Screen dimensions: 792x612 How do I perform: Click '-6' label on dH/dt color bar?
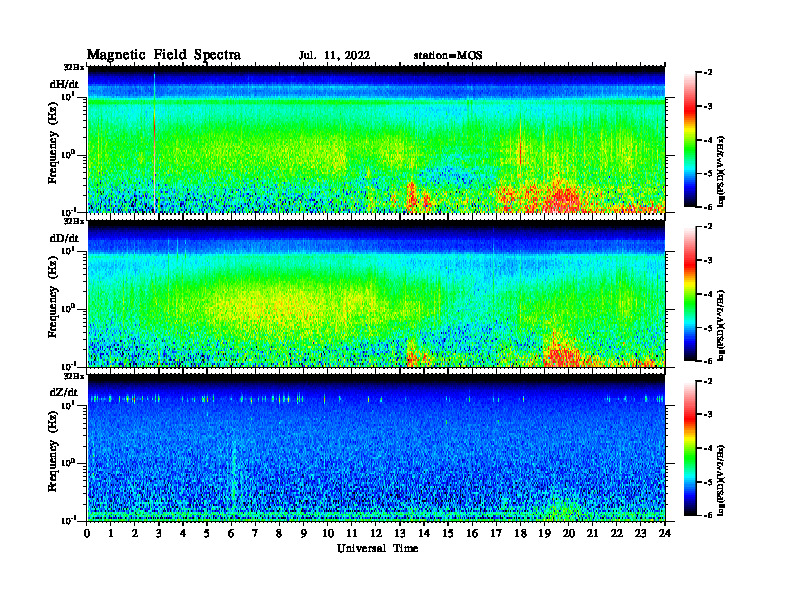point(708,207)
